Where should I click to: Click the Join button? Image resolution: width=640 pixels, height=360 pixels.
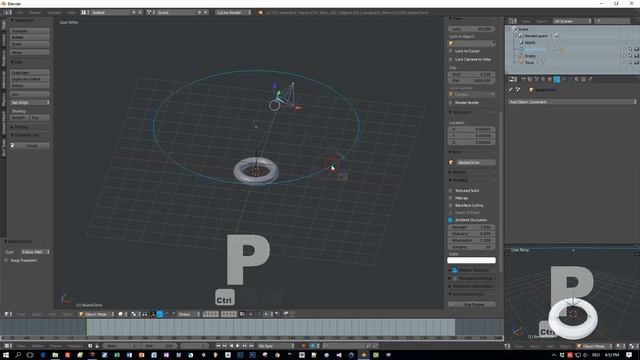tap(30, 94)
